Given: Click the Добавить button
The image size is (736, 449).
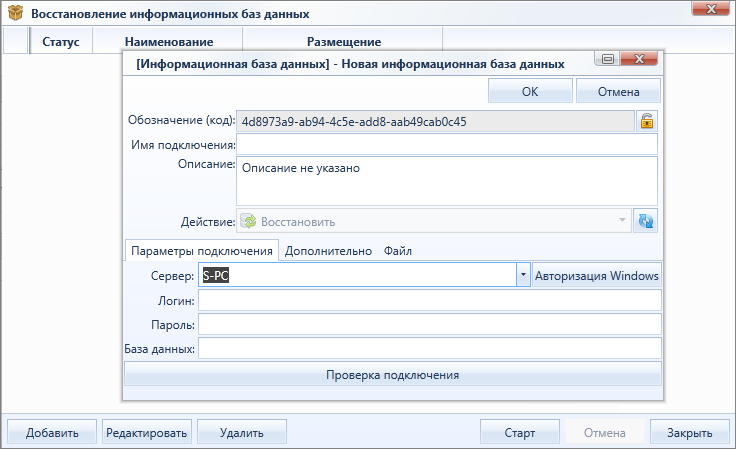Looking at the screenshot, I should click(x=52, y=432).
